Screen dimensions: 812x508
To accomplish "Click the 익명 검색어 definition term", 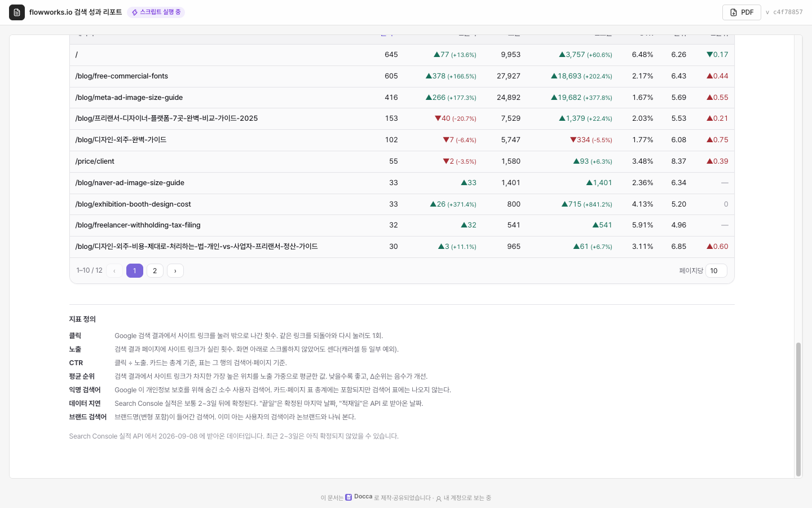I will pos(85,390).
